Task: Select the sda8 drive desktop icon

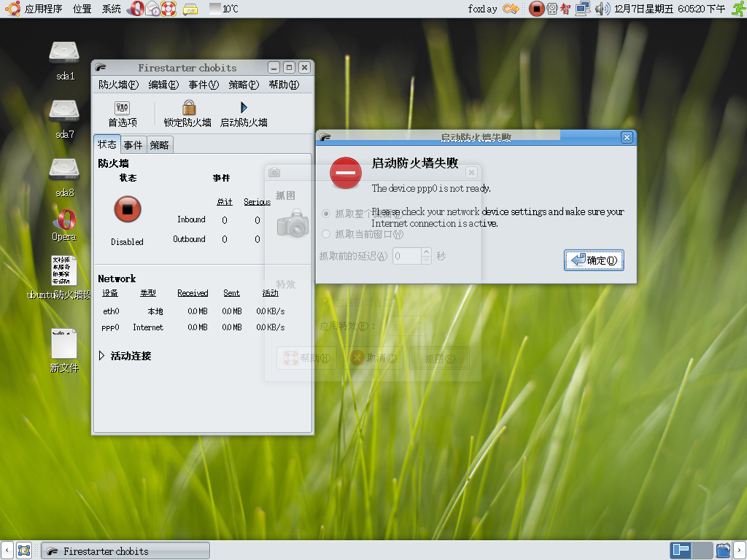Action: tap(64, 178)
